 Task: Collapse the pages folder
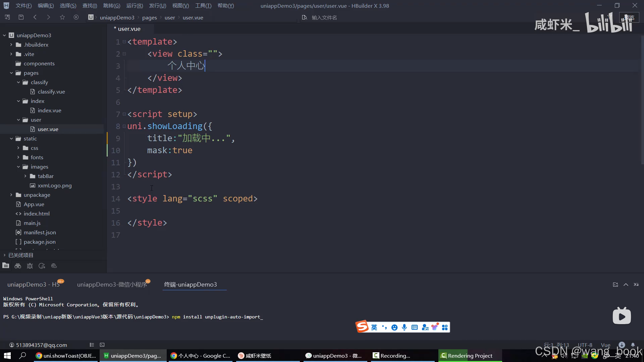pos(11,73)
